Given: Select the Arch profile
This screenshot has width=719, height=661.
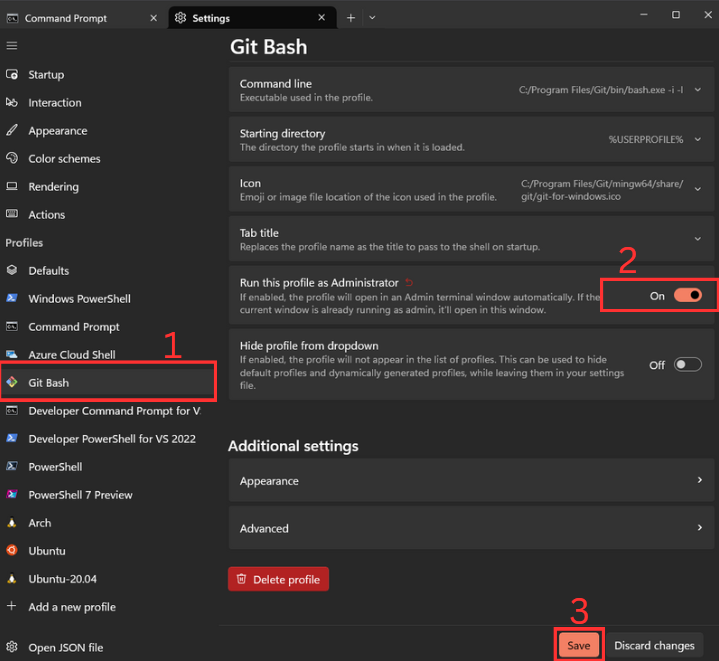Looking at the screenshot, I should [x=108, y=522].
